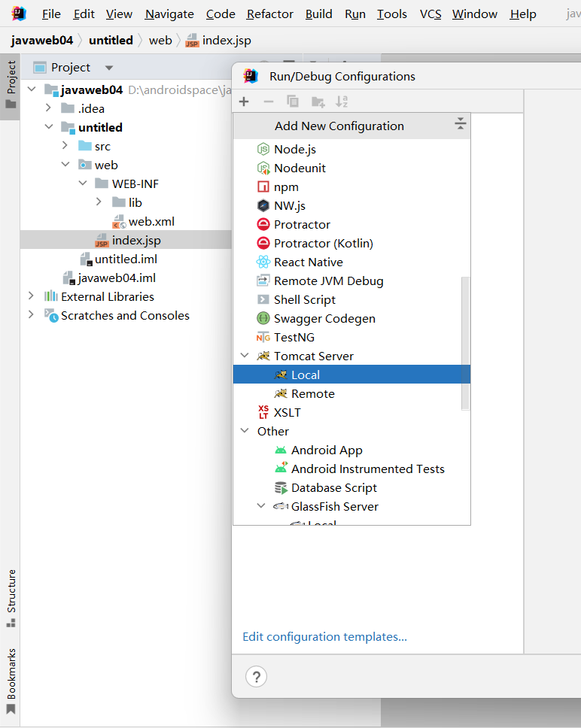Open the Navigate menu
Viewport: 581px width, 728px height.
click(169, 14)
